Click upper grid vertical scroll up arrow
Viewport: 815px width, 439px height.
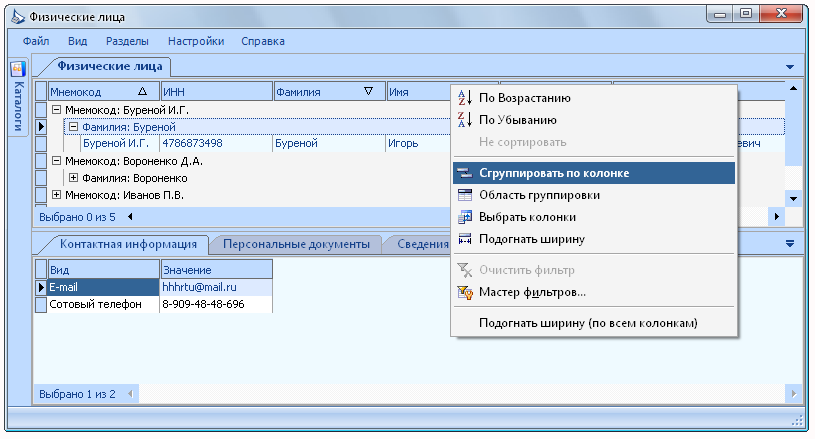click(793, 88)
